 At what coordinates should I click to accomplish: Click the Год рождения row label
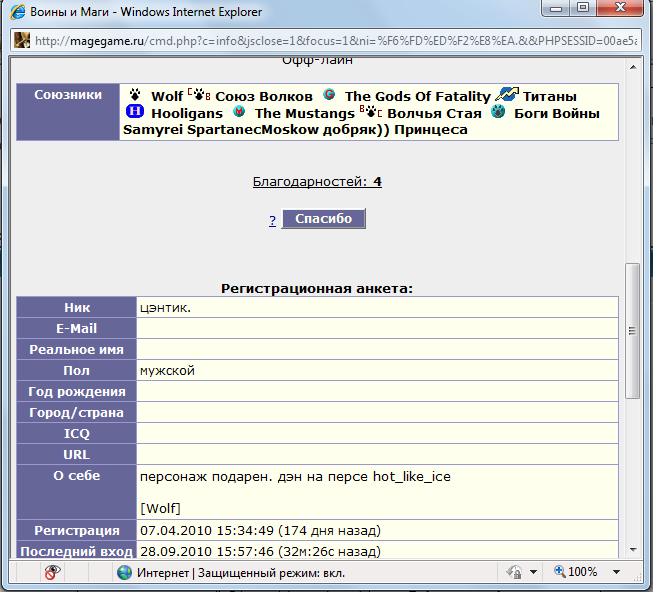[x=77, y=391]
